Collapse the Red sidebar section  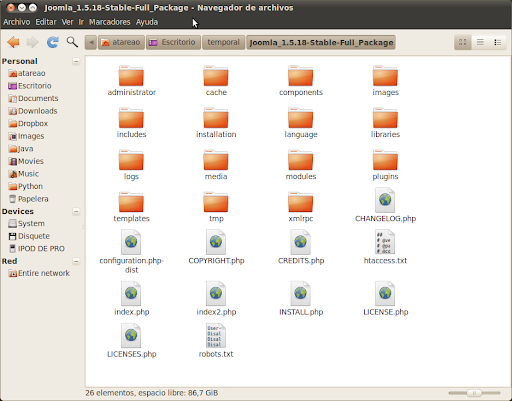pos(76,261)
